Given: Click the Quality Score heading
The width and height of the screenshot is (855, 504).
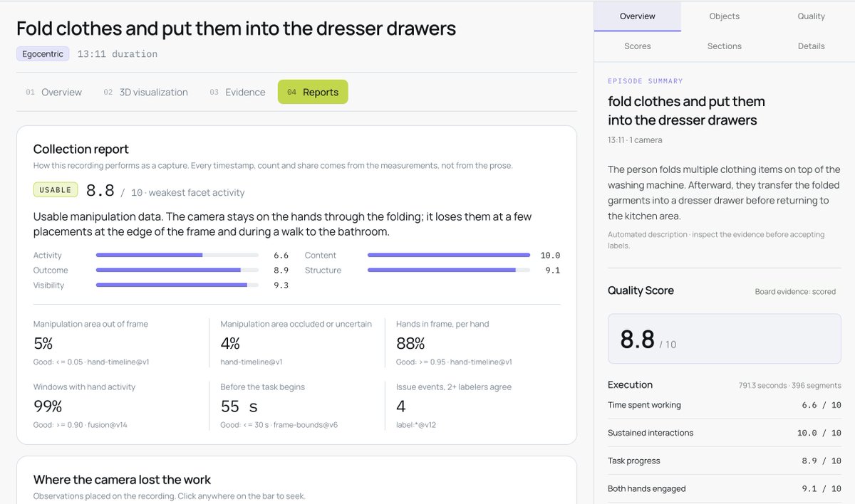Looking at the screenshot, I should tap(641, 290).
